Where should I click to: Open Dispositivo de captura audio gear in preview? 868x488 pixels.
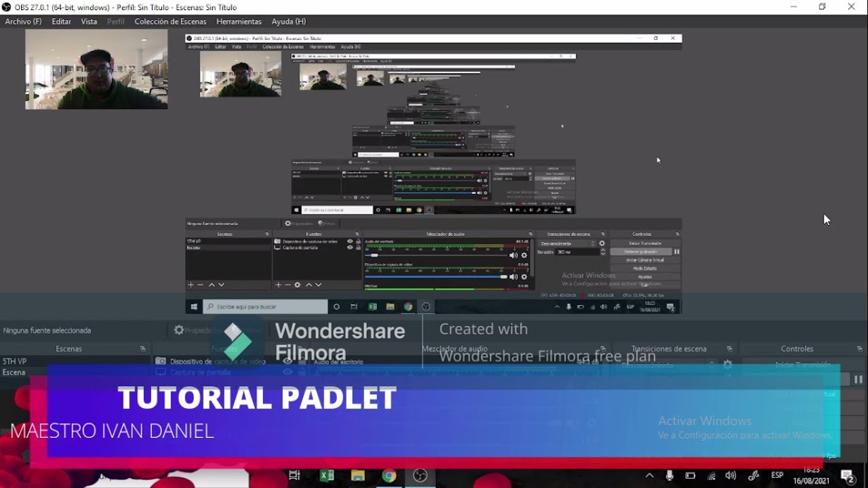(x=524, y=277)
